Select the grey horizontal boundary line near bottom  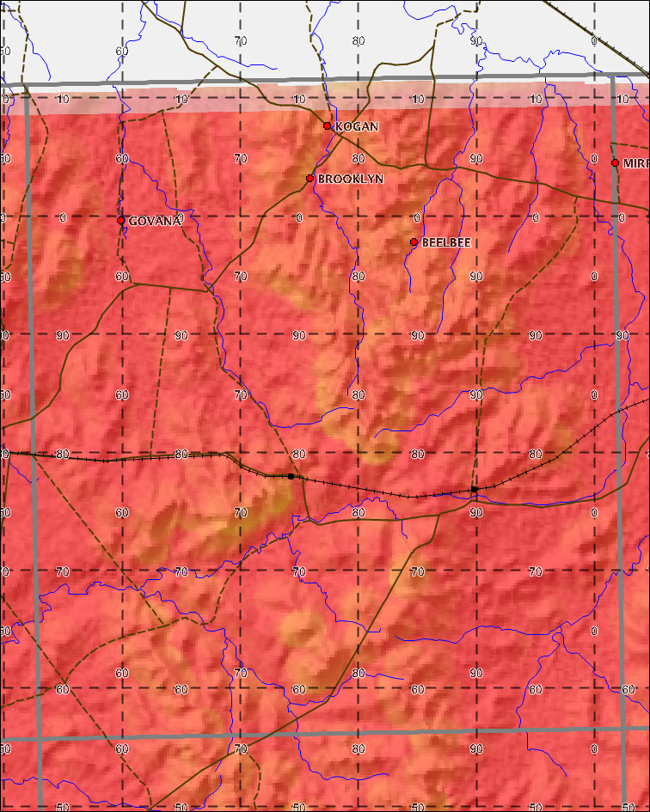pyautogui.click(x=344, y=733)
